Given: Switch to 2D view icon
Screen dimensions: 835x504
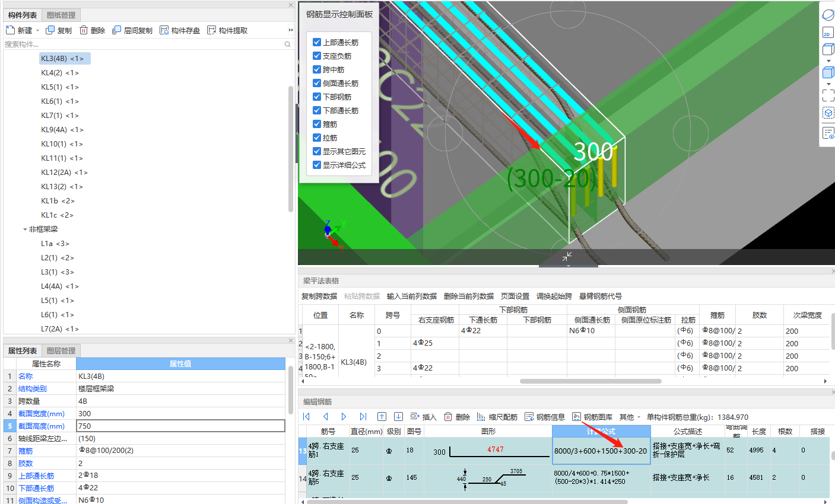Looking at the screenshot, I should pos(827,33).
